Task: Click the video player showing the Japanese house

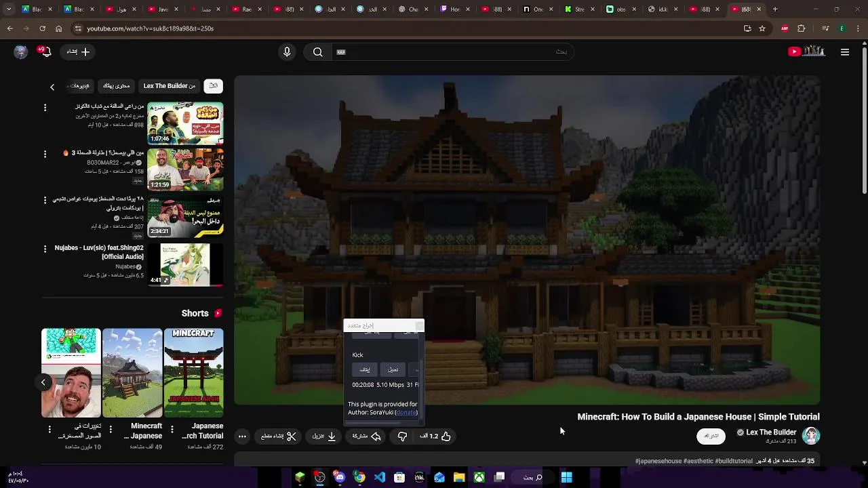Action: tap(527, 241)
